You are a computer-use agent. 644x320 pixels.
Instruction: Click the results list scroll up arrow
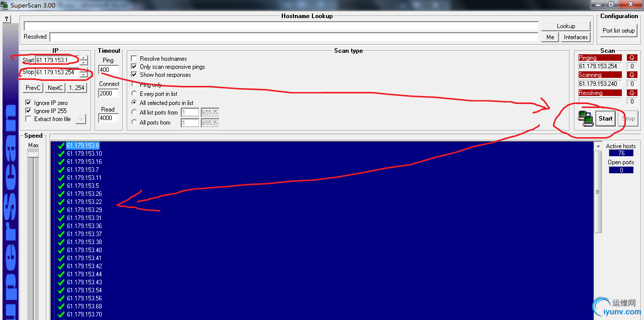598,146
